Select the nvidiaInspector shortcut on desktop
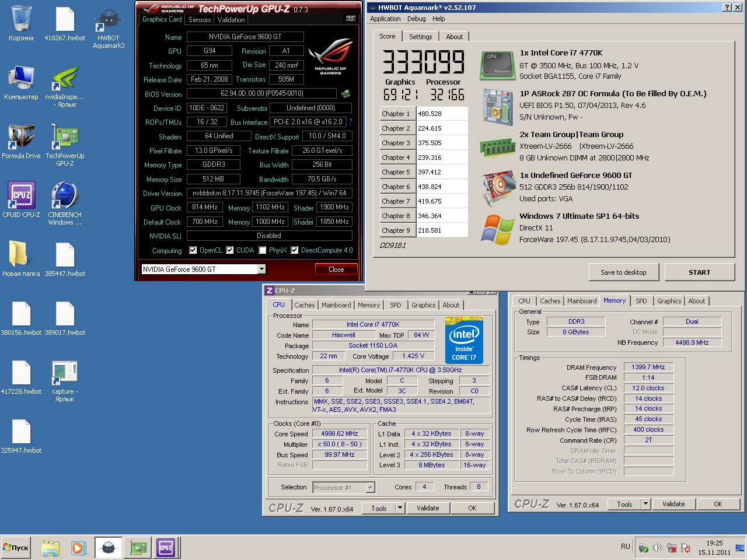The image size is (747, 560). pyautogui.click(x=65, y=86)
